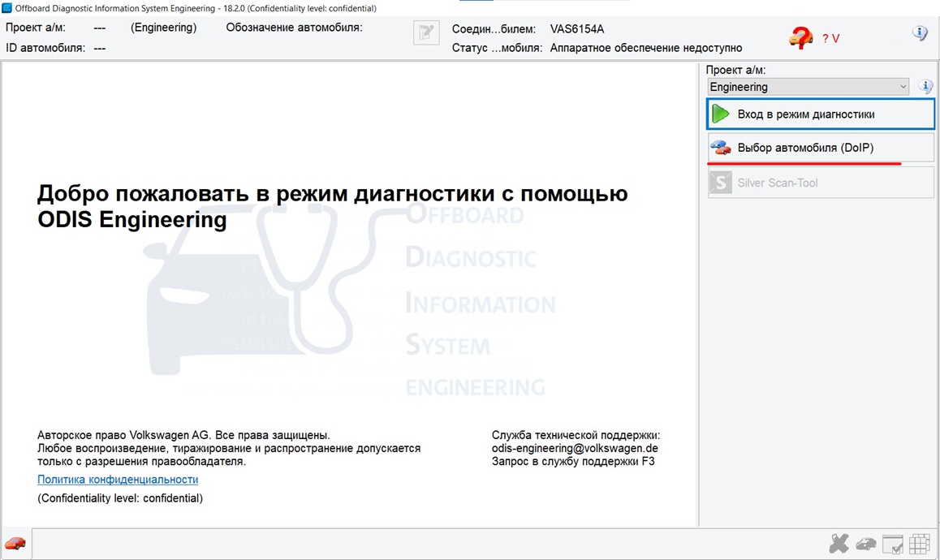This screenshot has width=940, height=560.
Task: Click the gray car icon in status bar
Action: (x=866, y=544)
